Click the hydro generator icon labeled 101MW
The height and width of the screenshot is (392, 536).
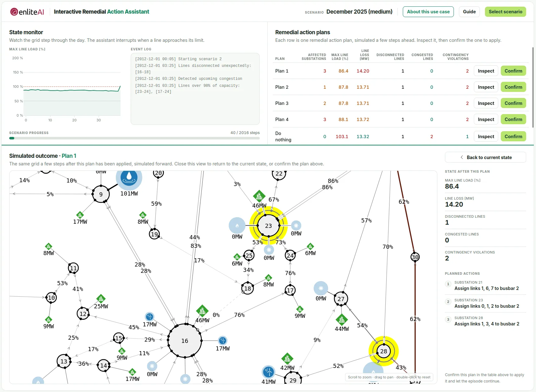point(129,177)
